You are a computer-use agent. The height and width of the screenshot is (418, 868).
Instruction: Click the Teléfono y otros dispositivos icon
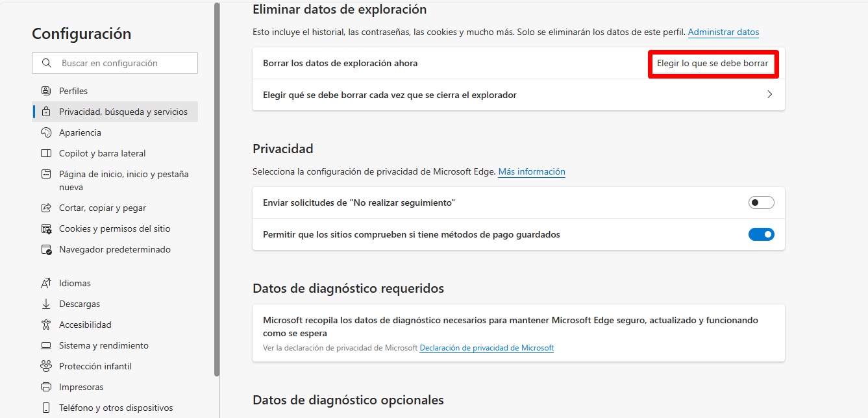(46, 408)
